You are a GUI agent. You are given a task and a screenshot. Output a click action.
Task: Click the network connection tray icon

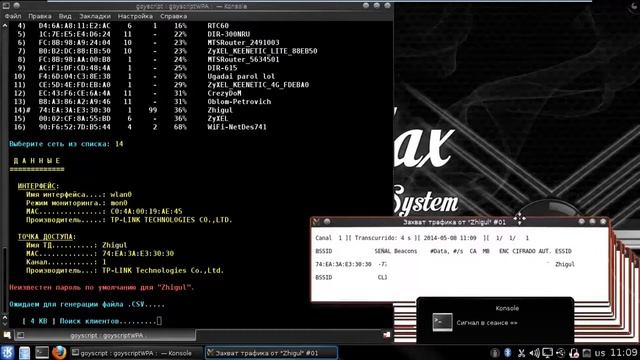coord(561,353)
